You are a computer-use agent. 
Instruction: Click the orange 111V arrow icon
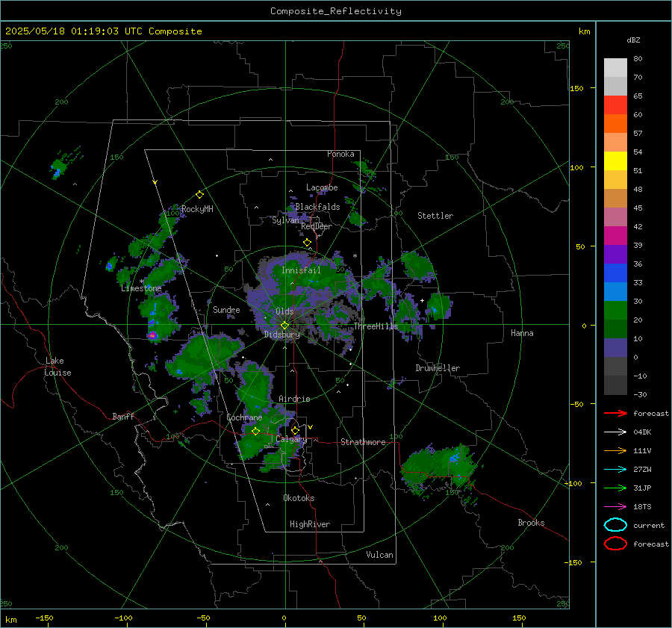coord(615,450)
